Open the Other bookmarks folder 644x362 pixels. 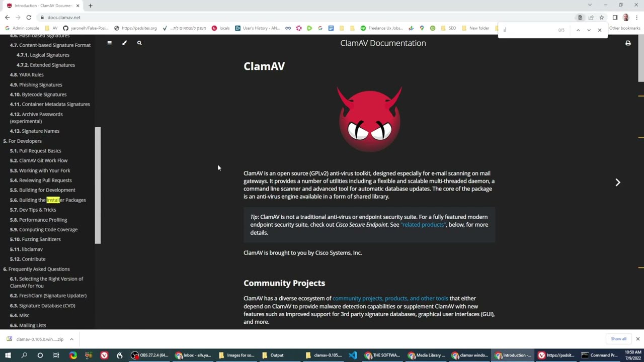coord(624,28)
